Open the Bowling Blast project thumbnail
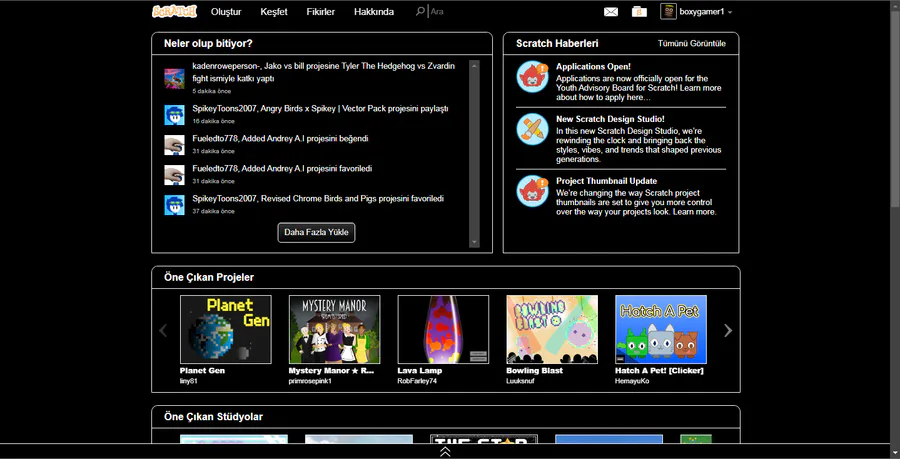The height and width of the screenshot is (459, 900). point(552,329)
